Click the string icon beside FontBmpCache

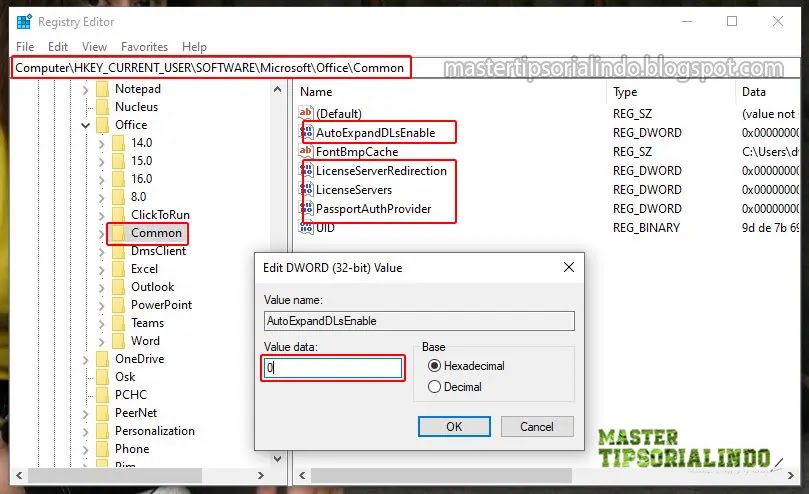[x=305, y=151]
